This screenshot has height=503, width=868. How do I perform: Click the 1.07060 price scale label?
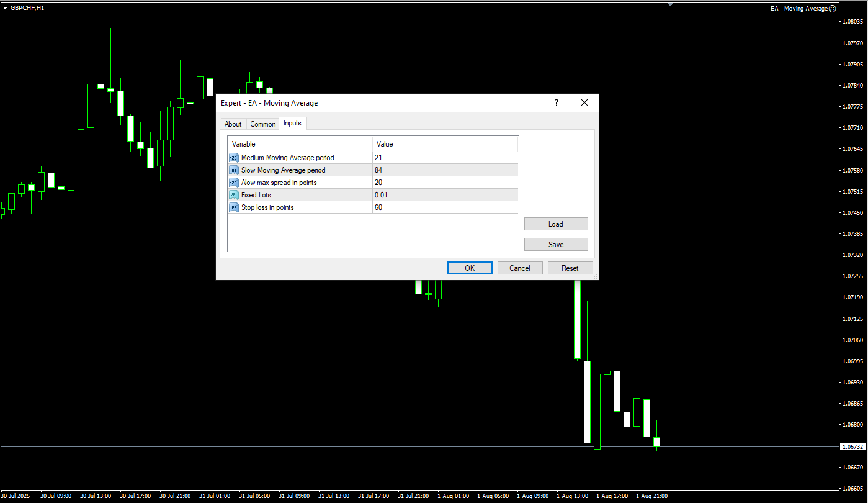point(853,340)
